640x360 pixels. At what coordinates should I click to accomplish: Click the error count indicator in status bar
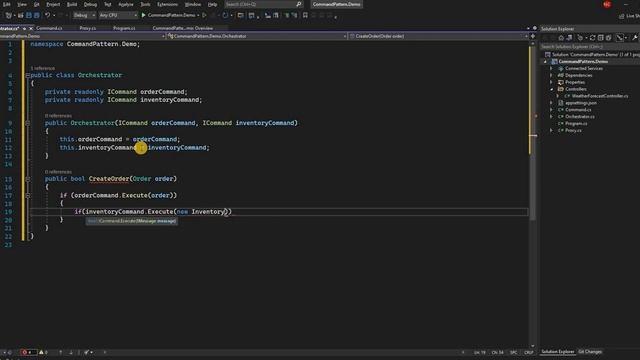(x=28, y=352)
